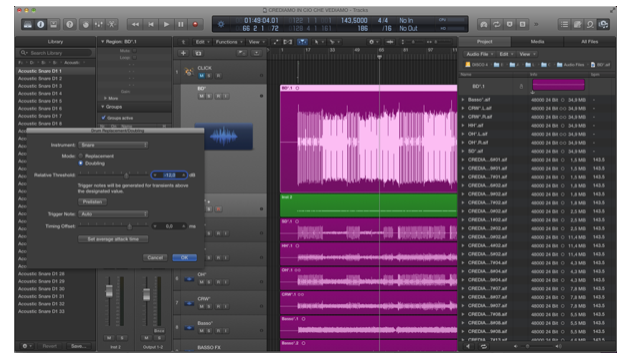
Task: Start playback with the Play button
Action: point(166,24)
